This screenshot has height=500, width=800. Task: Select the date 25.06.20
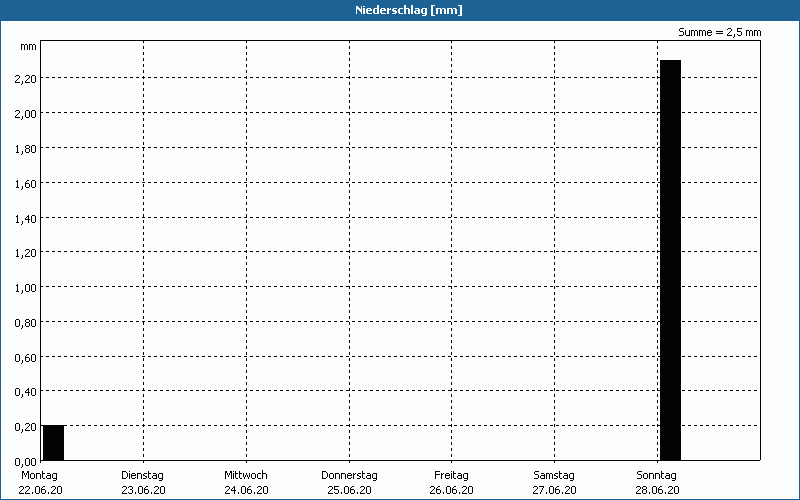[349, 490]
